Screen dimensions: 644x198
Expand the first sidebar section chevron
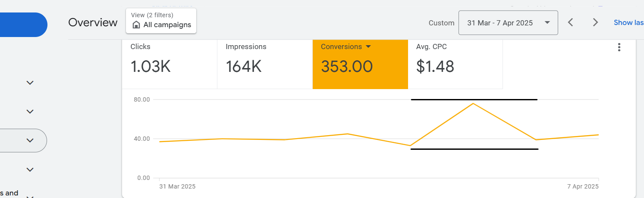click(30, 83)
